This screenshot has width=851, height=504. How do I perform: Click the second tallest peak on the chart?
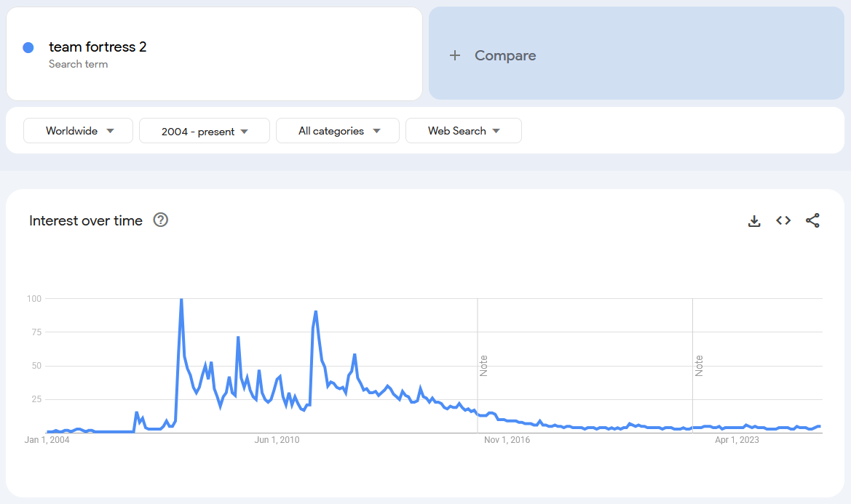tap(315, 312)
